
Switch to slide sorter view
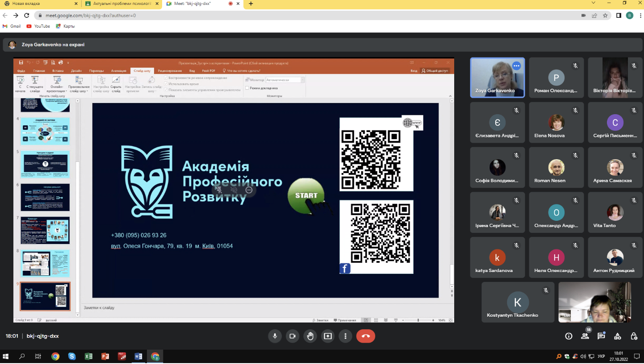pos(375,320)
